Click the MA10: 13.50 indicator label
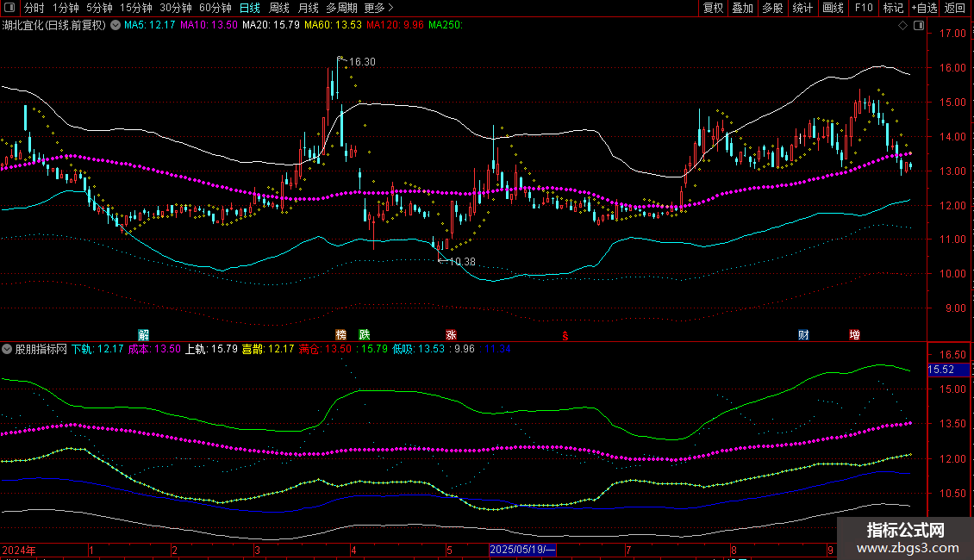Image resolution: width=974 pixels, height=560 pixels. point(209,25)
